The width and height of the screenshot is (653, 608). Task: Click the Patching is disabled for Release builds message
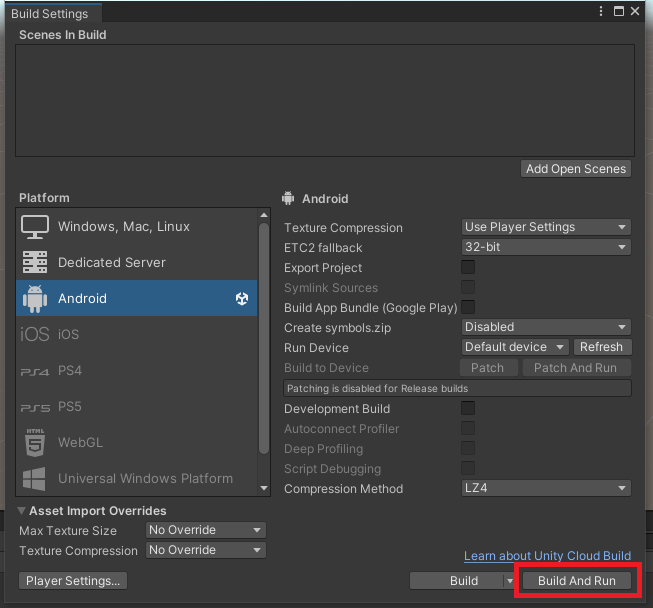pos(457,388)
